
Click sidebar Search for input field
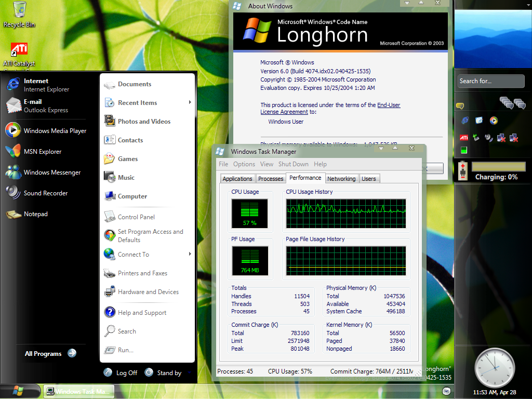(x=490, y=81)
